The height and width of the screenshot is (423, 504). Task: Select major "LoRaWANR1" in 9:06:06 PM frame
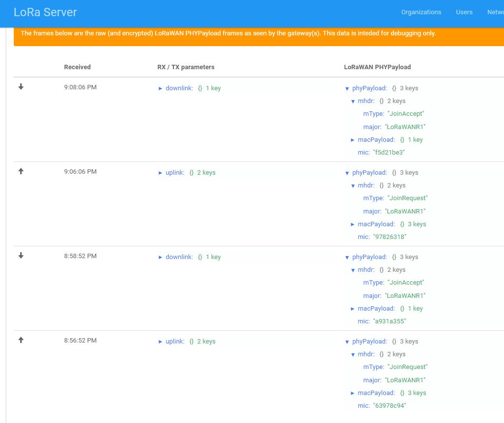405,211
